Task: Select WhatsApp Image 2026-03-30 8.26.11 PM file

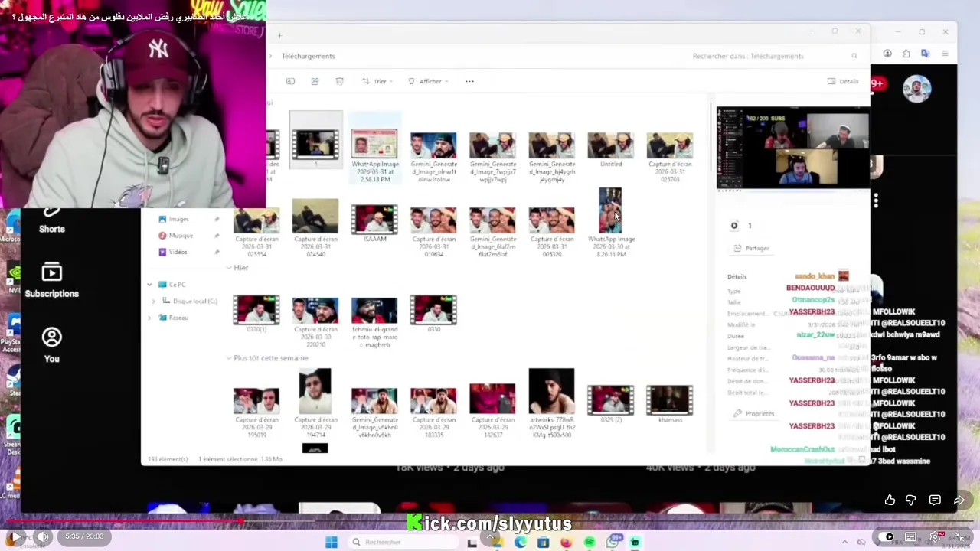Action: point(610,222)
